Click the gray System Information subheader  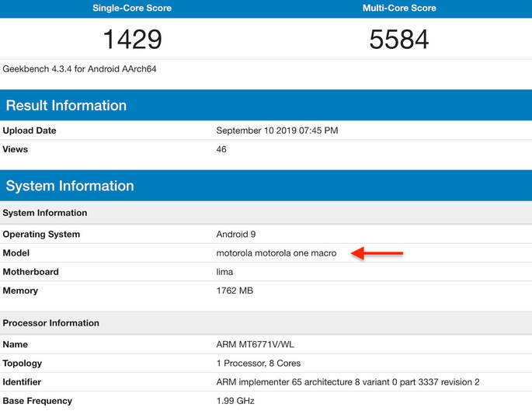pyautogui.click(x=266, y=213)
